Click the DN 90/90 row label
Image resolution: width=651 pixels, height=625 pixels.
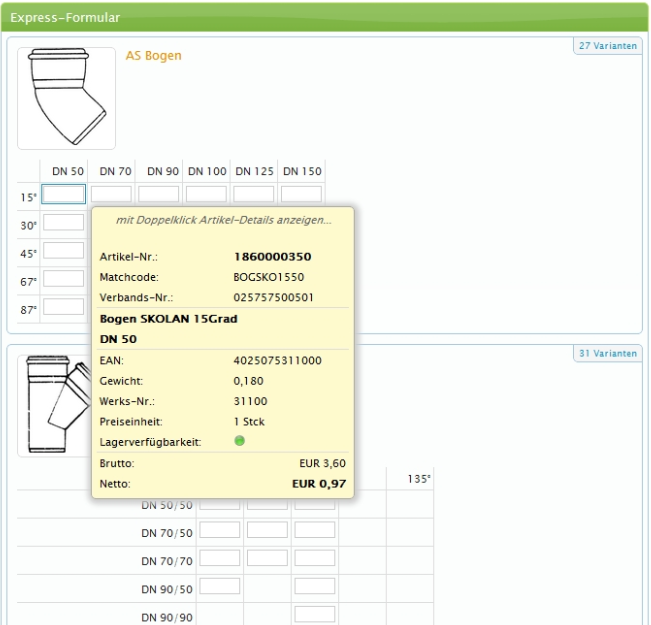pos(167,618)
